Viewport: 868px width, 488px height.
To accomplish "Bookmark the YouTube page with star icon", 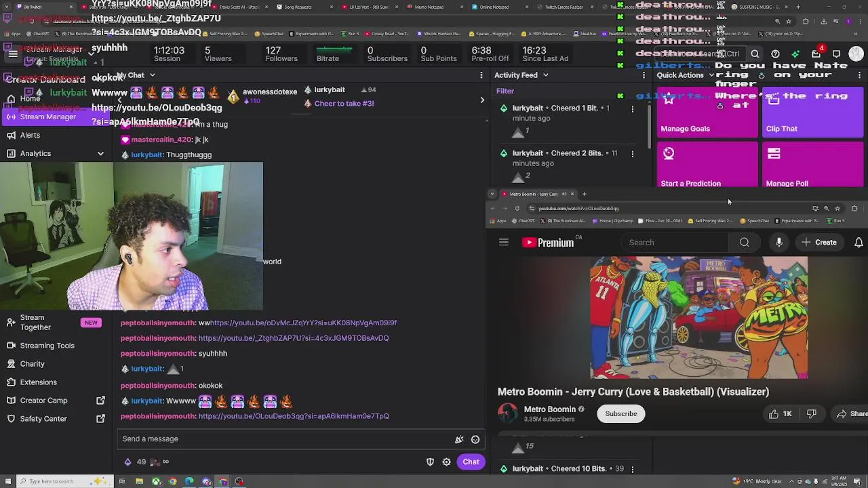I will click(837, 209).
